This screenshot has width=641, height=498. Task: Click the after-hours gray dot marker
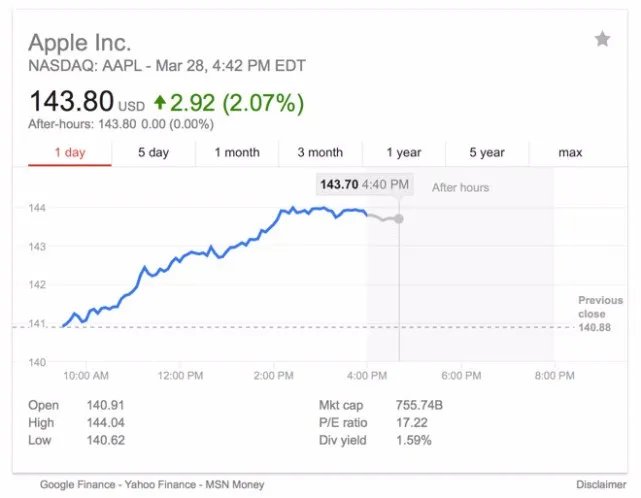point(399,218)
